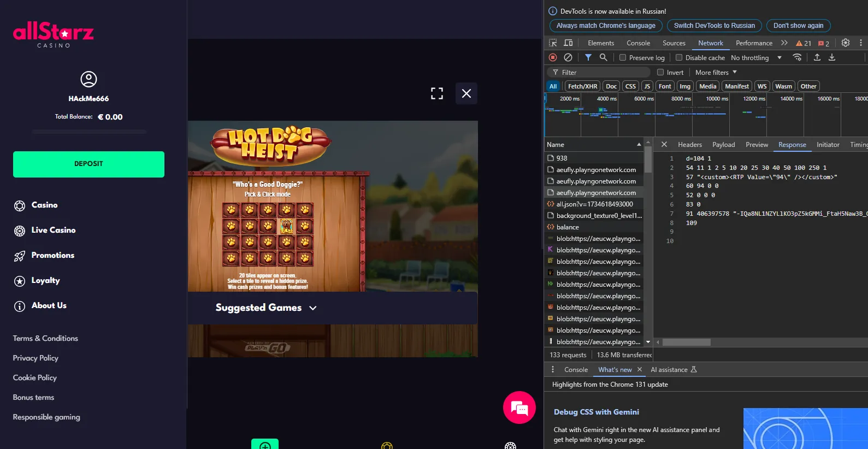
Task: Click Always match Chrome's language
Action: 606,26
